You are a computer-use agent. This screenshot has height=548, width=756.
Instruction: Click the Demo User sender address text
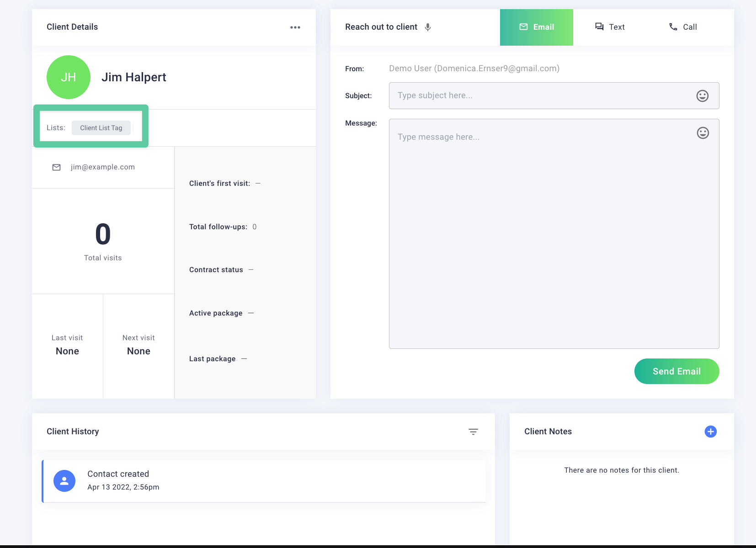point(474,68)
